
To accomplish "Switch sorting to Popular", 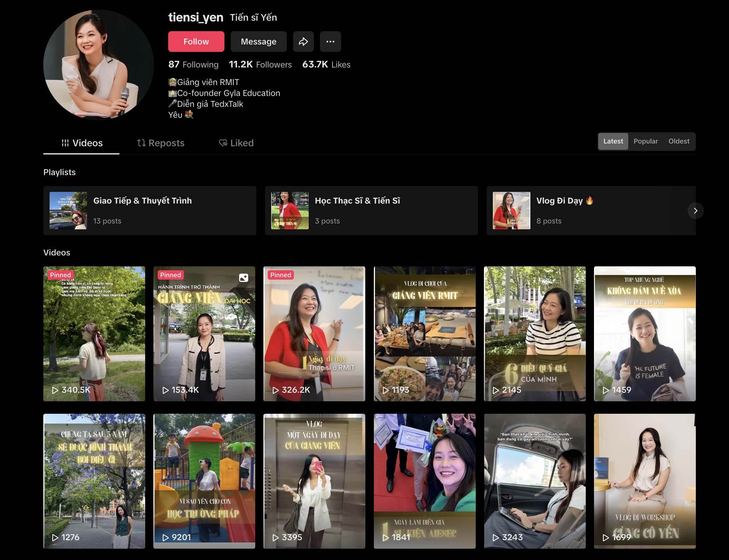I will tap(645, 141).
